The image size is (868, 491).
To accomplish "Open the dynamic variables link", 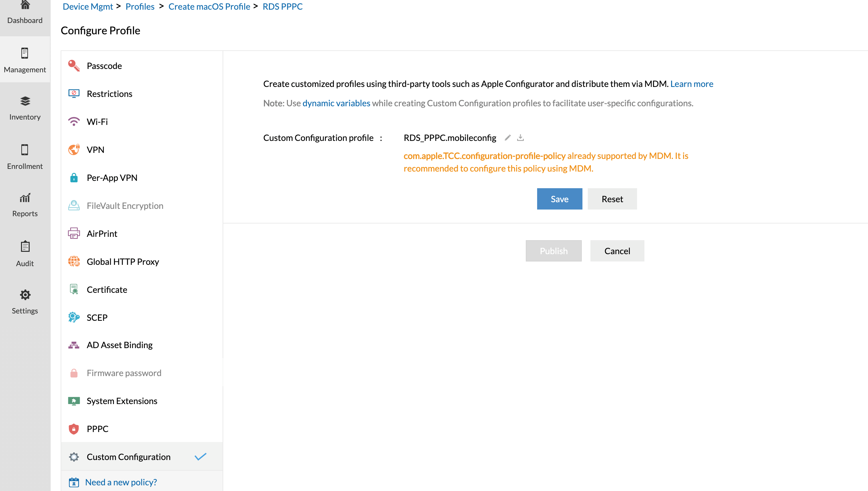I will click(x=336, y=103).
